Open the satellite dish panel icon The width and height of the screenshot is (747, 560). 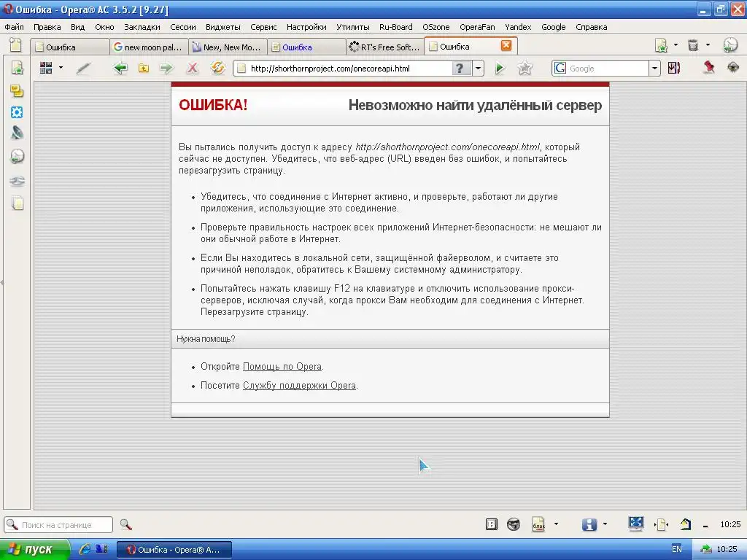pos(18,133)
